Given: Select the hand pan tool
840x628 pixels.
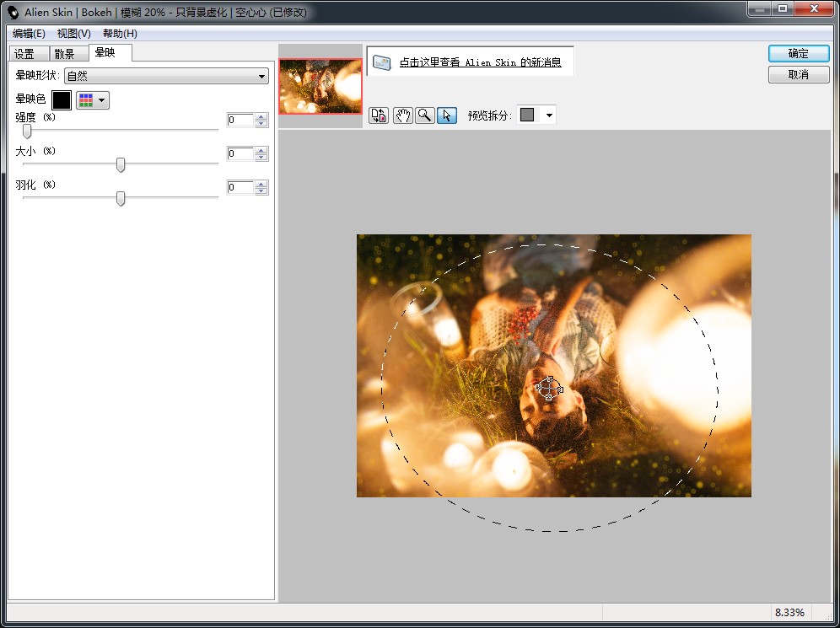Looking at the screenshot, I should click(402, 115).
